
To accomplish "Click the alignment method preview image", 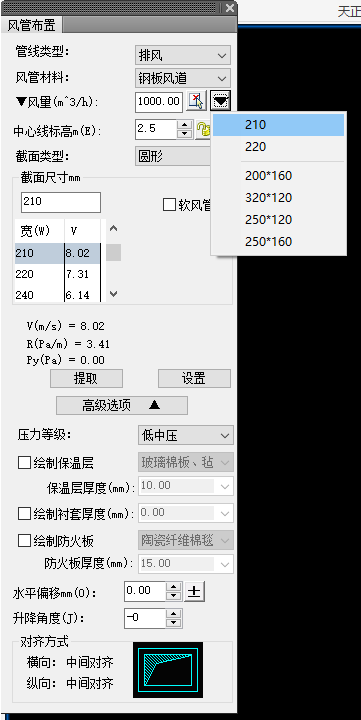I will (168, 670).
